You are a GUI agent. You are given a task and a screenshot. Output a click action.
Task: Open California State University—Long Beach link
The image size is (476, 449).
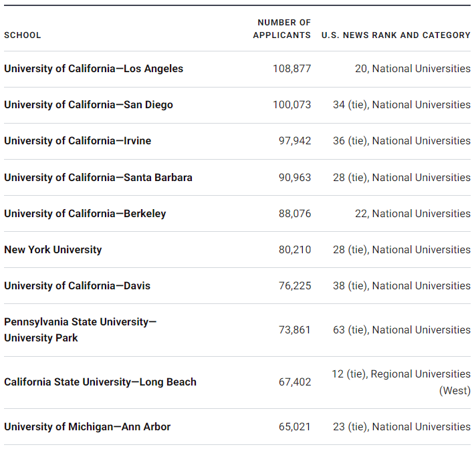[100, 382]
